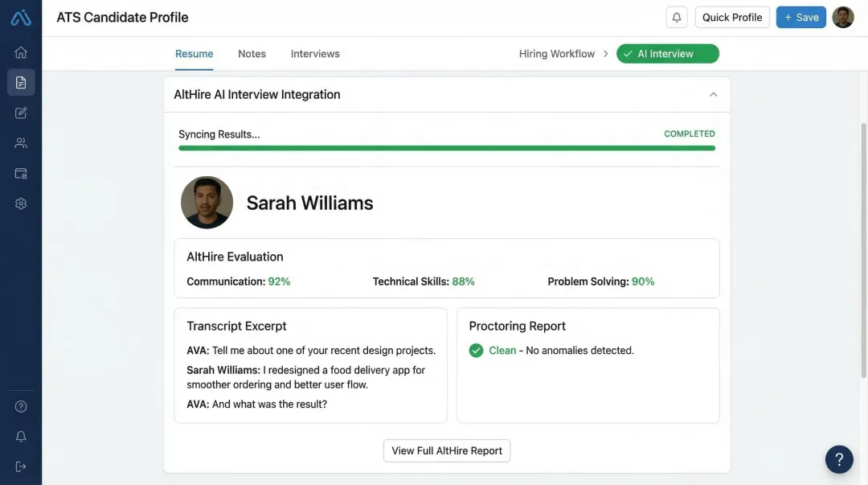Select the Documents icon in the sidebar

[20, 81]
